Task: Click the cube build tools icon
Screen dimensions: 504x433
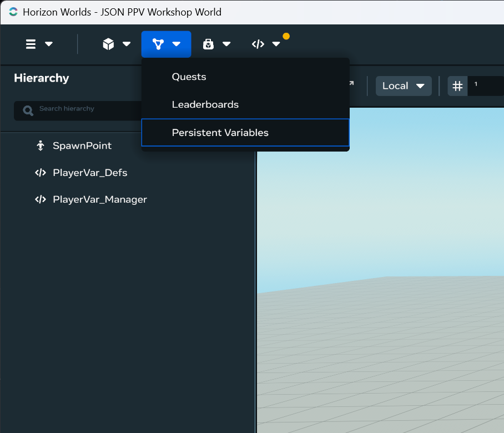Action: (x=108, y=44)
